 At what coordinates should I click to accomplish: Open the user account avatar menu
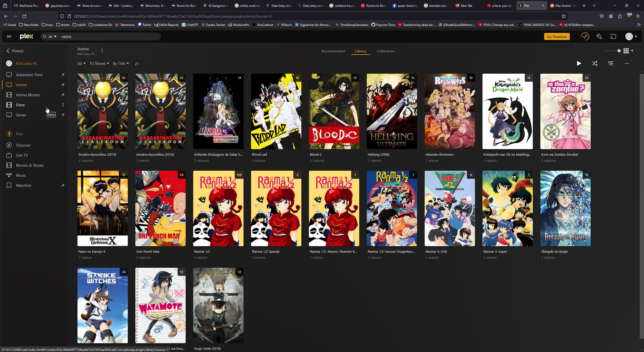[x=631, y=37]
